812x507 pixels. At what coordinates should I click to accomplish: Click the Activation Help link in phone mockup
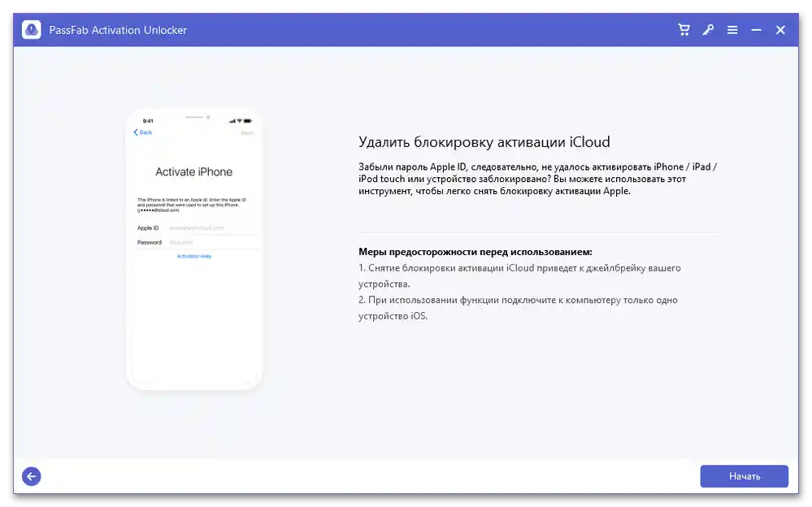194,257
